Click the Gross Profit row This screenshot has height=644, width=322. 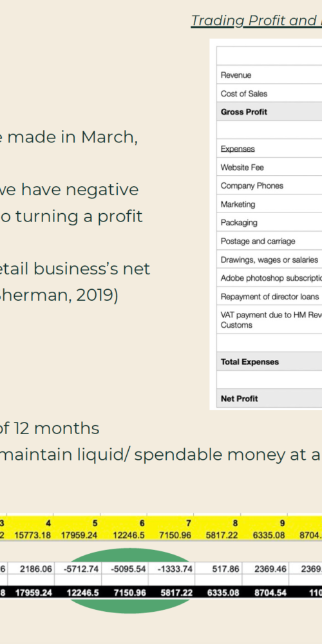(x=269, y=111)
